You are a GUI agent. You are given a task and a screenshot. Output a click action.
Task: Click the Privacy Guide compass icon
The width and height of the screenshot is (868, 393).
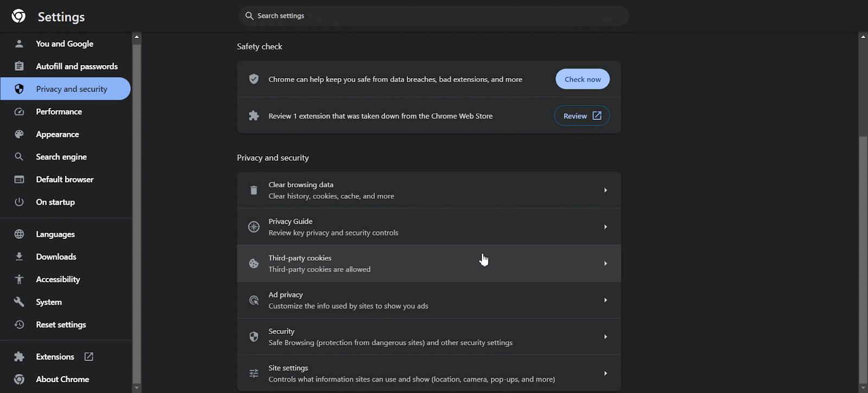coord(253,226)
